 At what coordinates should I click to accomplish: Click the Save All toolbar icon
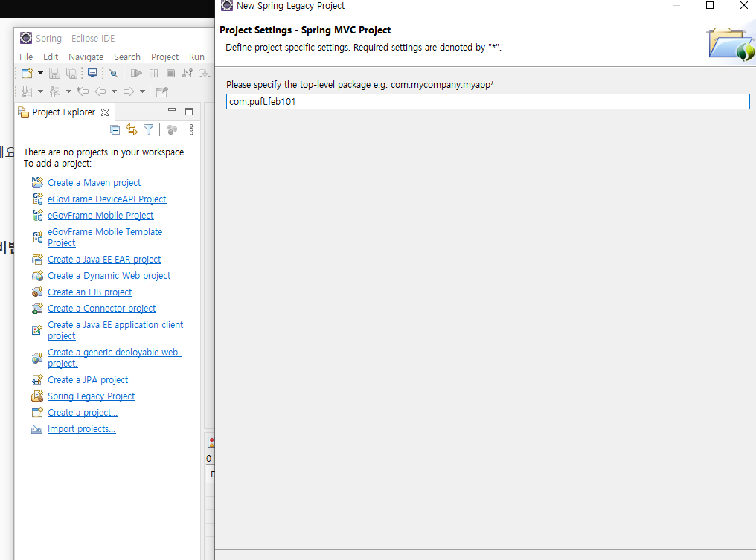[x=72, y=73]
